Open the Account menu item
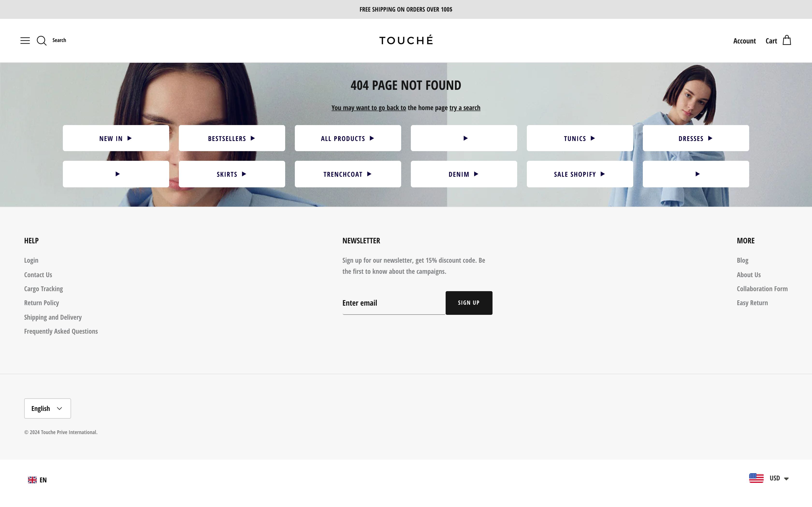 [744, 41]
